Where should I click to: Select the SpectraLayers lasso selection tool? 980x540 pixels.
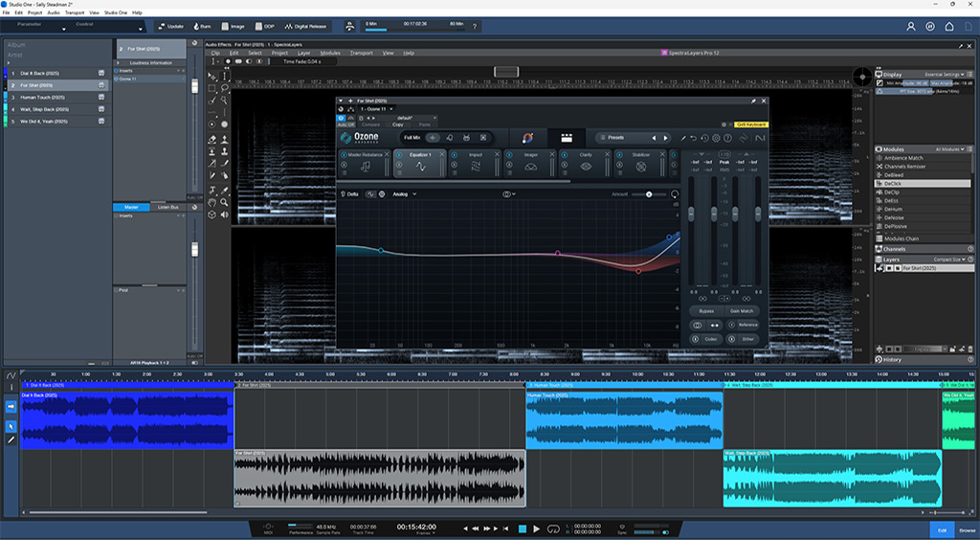224,88
